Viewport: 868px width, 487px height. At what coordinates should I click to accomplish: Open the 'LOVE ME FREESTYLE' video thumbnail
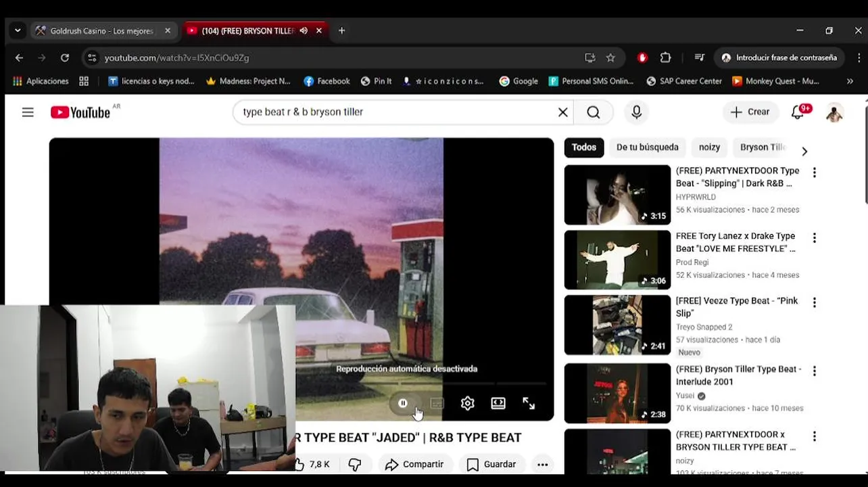[x=617, y=260]
